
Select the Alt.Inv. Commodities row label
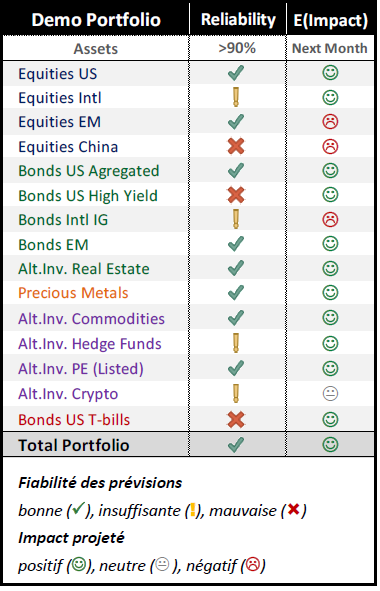click(x=92, y=319)
